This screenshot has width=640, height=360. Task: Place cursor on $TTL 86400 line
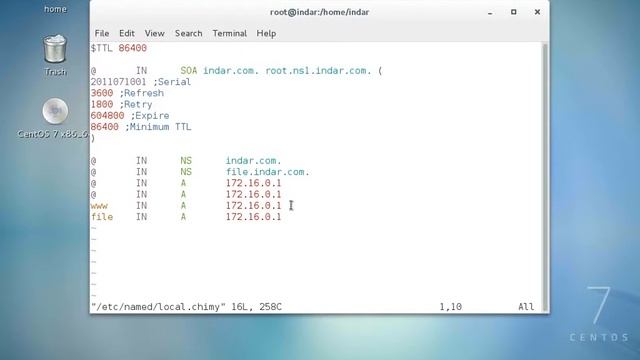pos(119,48)
